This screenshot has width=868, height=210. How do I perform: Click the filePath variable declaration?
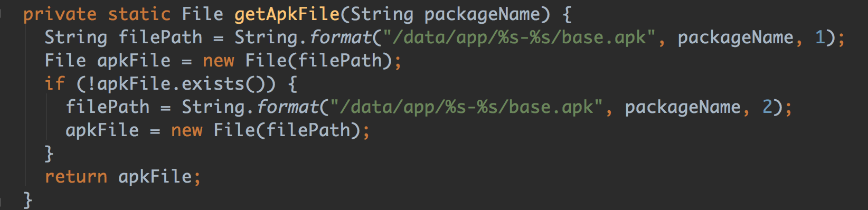click(x=161, y=38)
